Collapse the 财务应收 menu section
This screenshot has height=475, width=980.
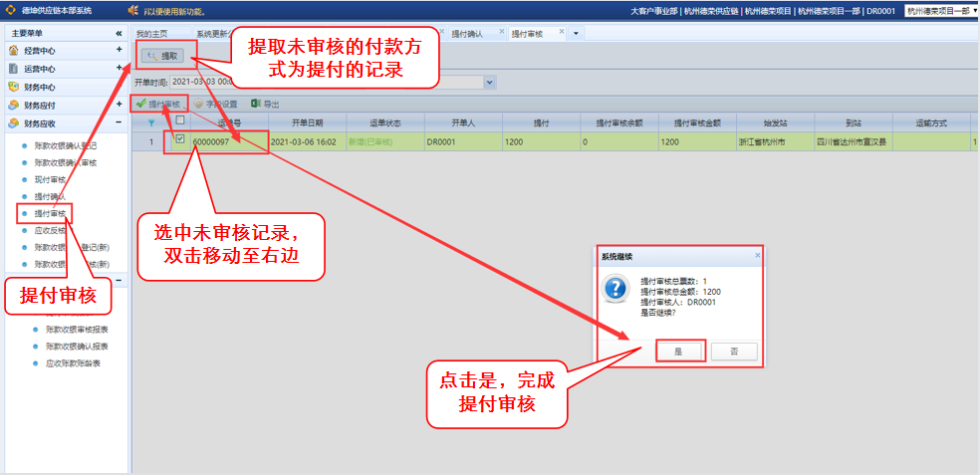[x=119, y=123]
